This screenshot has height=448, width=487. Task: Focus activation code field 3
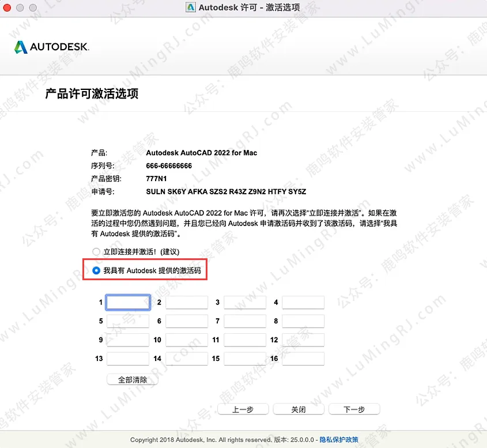(x=245, y=302)
